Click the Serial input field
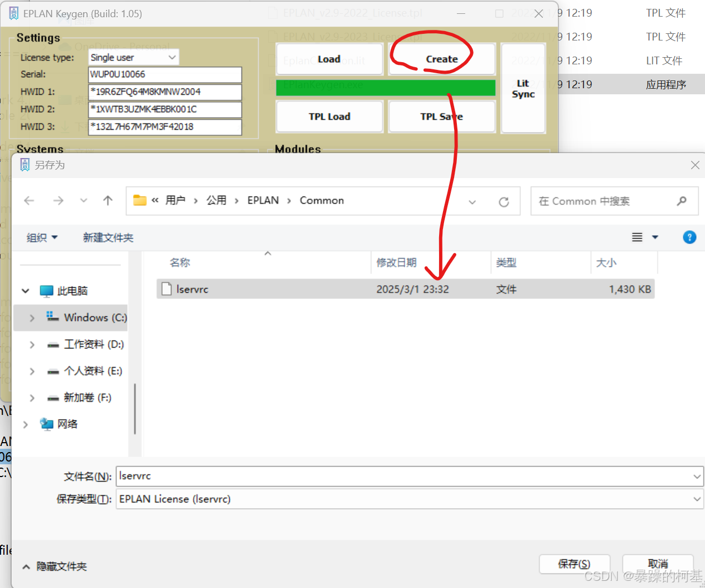 pos(165,74)
